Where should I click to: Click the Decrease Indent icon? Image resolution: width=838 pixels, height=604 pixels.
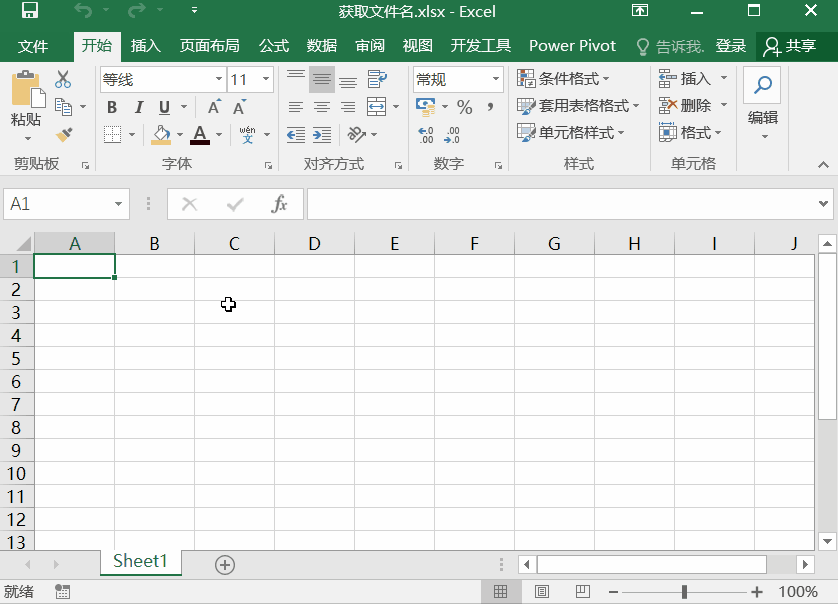click(296, 134)
